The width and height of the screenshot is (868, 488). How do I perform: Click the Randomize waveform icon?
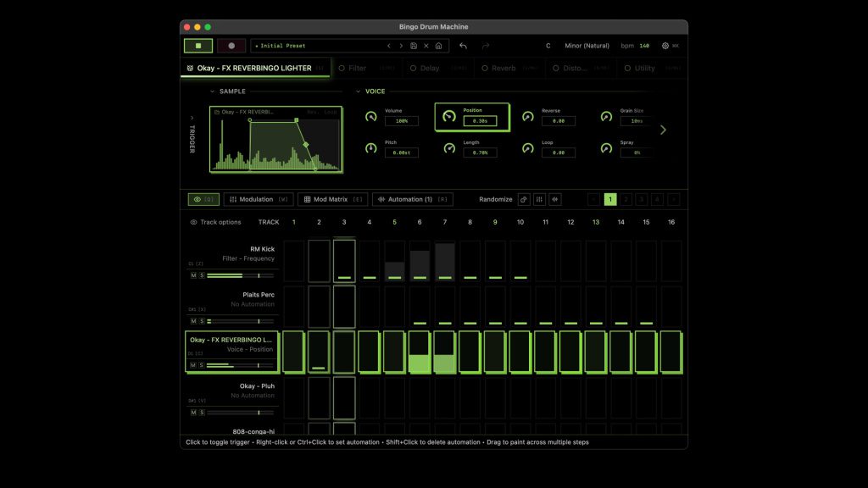click(x=555, y=200)
